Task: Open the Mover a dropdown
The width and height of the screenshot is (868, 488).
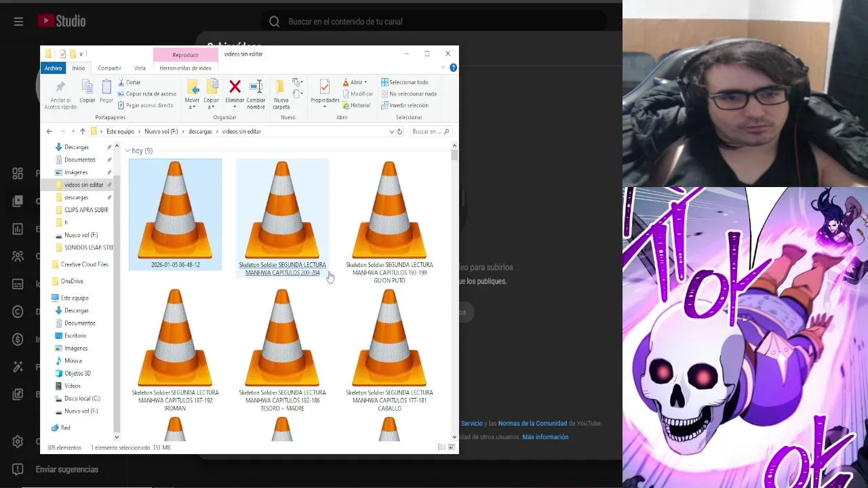Action: (x=192, y=103)
